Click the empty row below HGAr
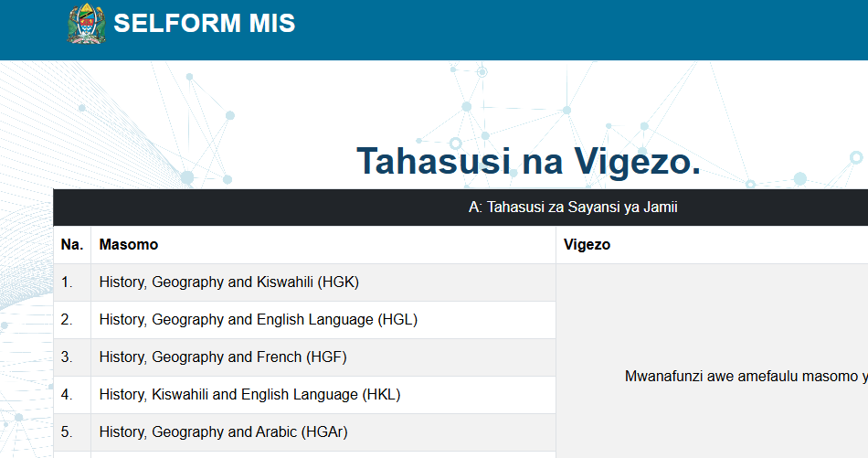 click(x=302, y=454)
